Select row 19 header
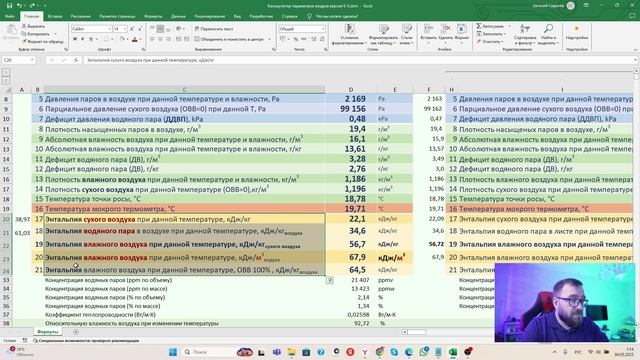640x360 pixels. (6, 209)
